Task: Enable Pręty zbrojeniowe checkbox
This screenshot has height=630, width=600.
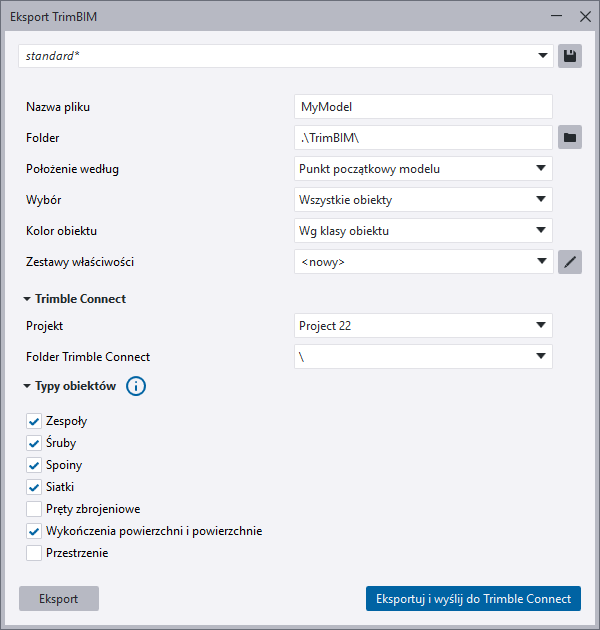Action: [x=34, y=509]
